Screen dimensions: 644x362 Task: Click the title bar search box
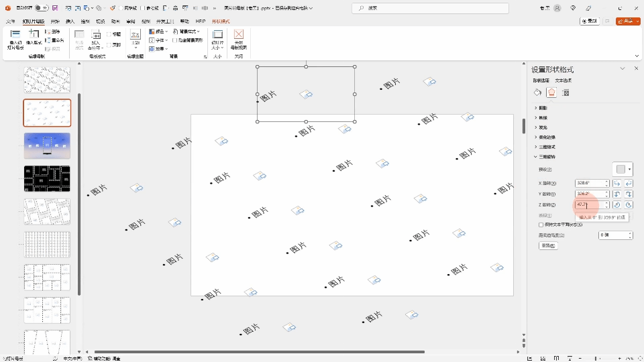pyautogui.click(x=430, y=8)
